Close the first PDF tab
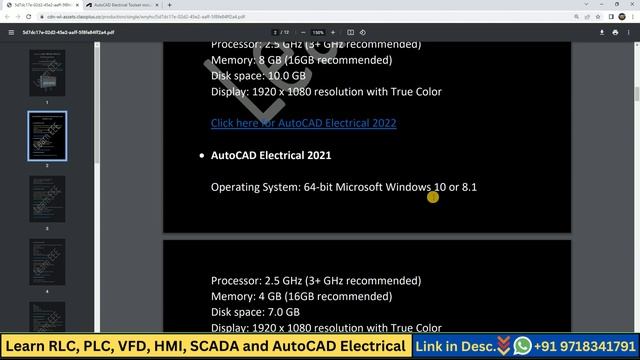640x360 pixels. [x=77, y=5]
